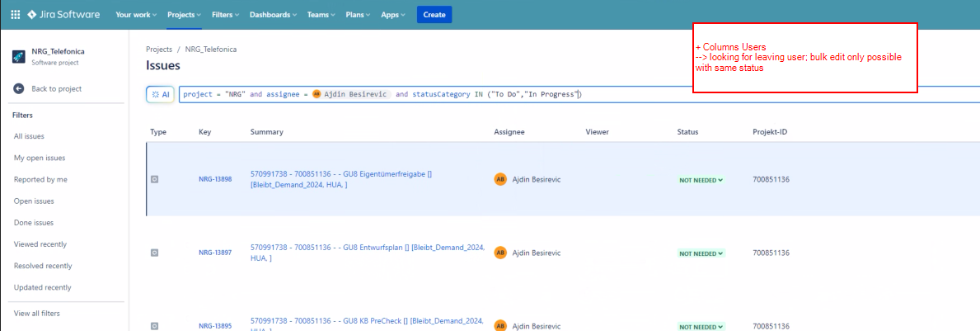
Task: Open the app switcher grid icon
Action: click(x=16, y=14)
